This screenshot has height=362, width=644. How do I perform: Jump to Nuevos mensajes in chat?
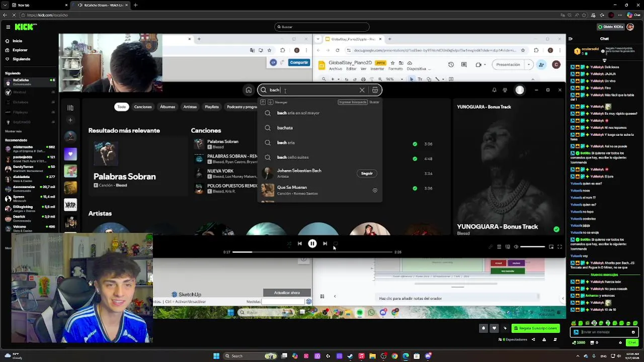(x=605, y=275)
